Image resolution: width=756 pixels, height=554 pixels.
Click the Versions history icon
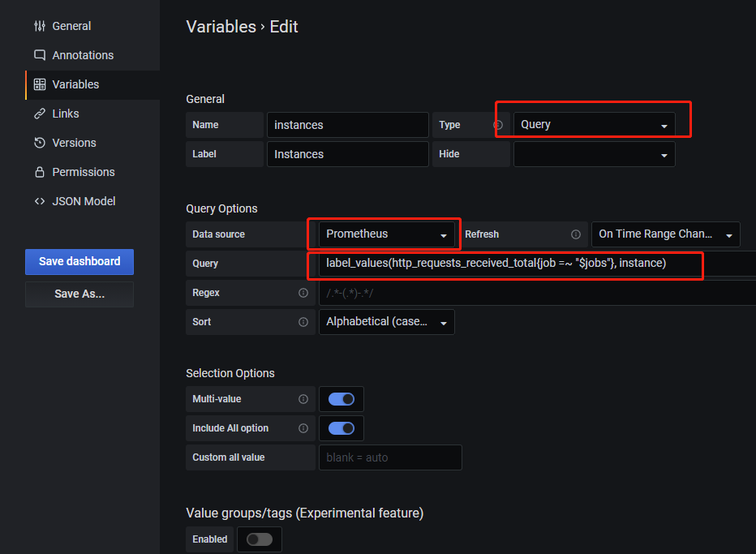[40, 143]
